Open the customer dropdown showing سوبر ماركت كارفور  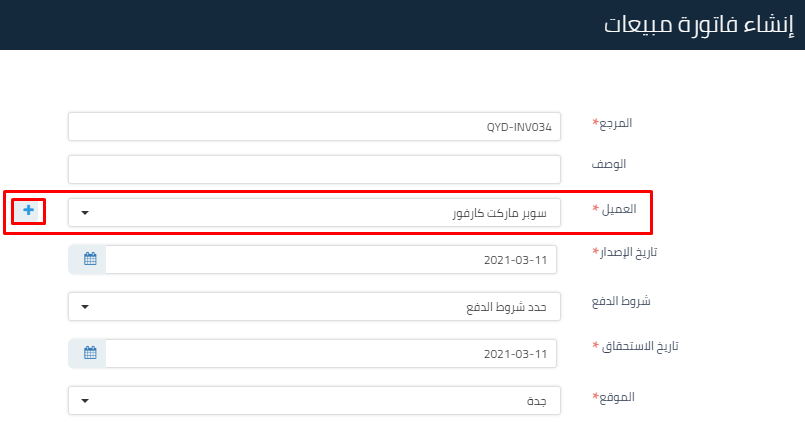[x=315, y=212]
